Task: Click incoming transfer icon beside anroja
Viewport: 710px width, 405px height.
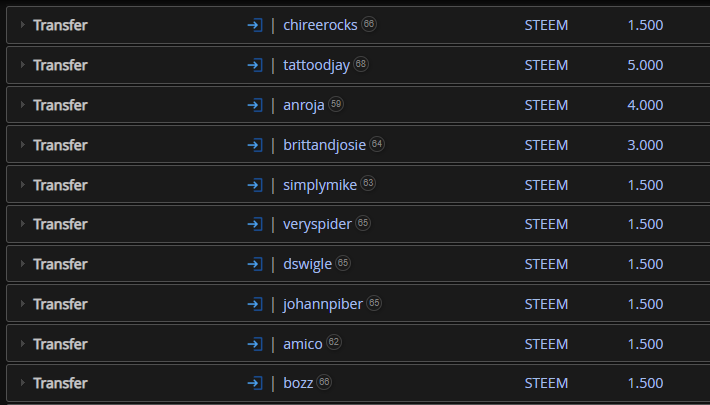Action: tap(255, 105)
